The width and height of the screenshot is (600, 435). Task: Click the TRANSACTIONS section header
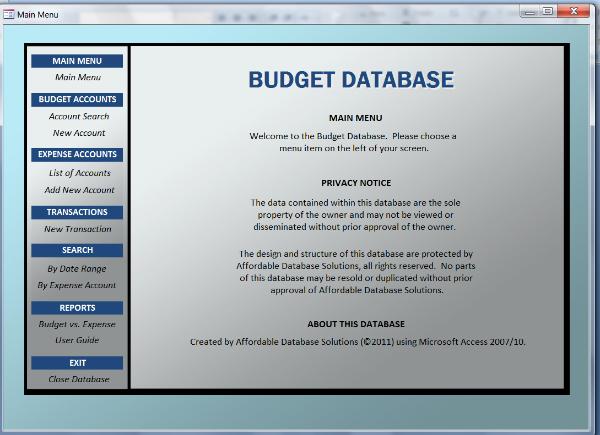point(77,212)
